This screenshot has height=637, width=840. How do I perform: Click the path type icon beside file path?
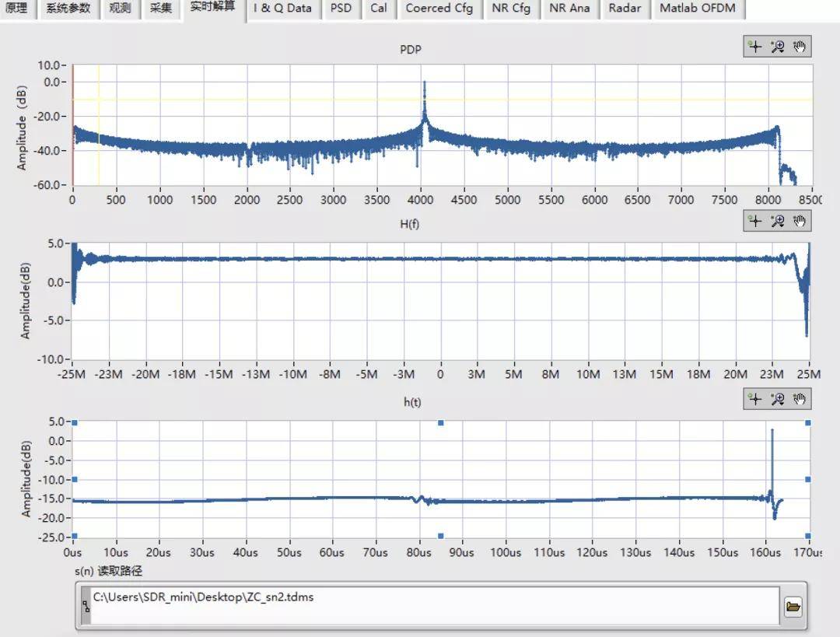(86, 606)
